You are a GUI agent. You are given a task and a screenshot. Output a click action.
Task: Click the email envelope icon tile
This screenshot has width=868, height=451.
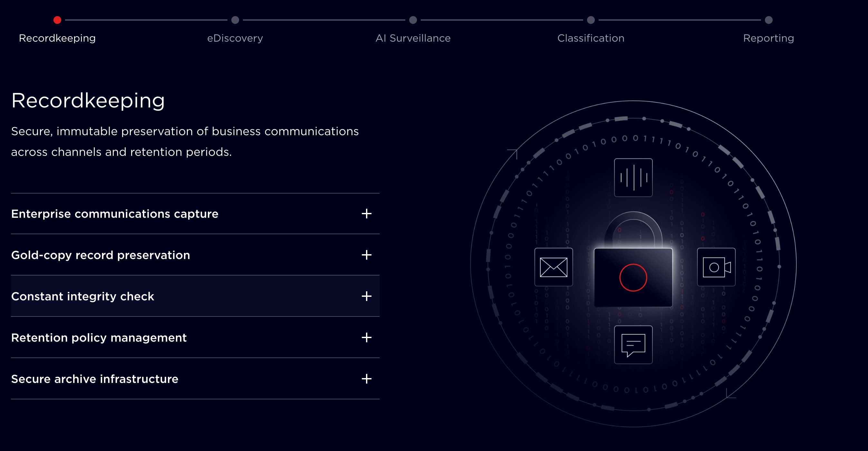click(553, 267)
